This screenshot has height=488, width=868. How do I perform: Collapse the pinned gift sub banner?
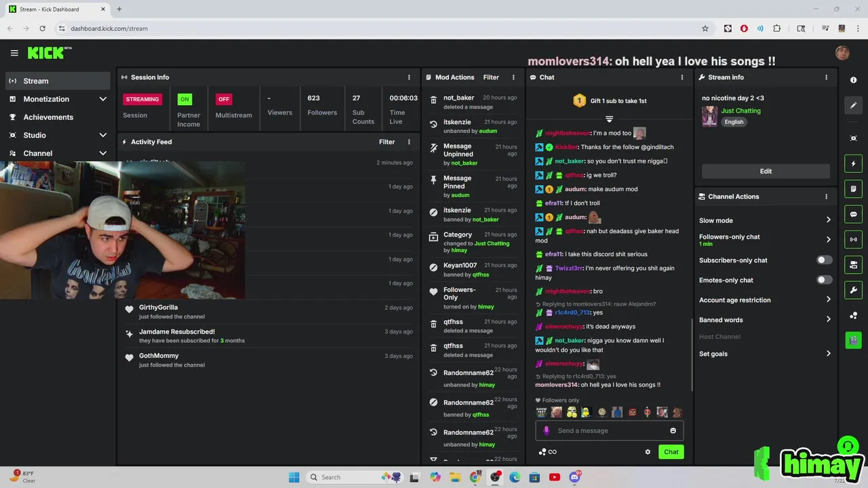pyautogui.click(x=609, y=119)
